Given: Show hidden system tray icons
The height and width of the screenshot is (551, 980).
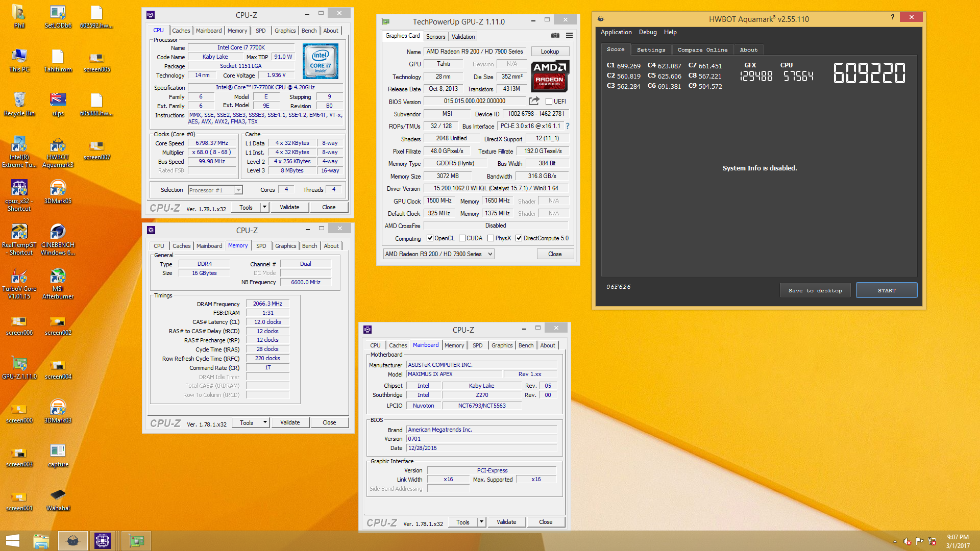Looking at the screenshot, I should pos(895,541).
